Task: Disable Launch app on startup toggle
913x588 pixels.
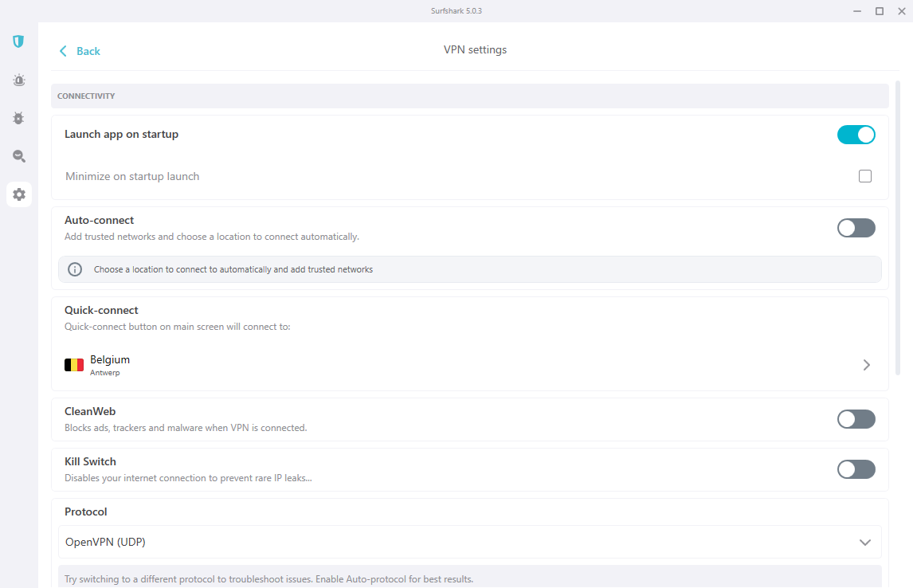Action: (856, 135)
